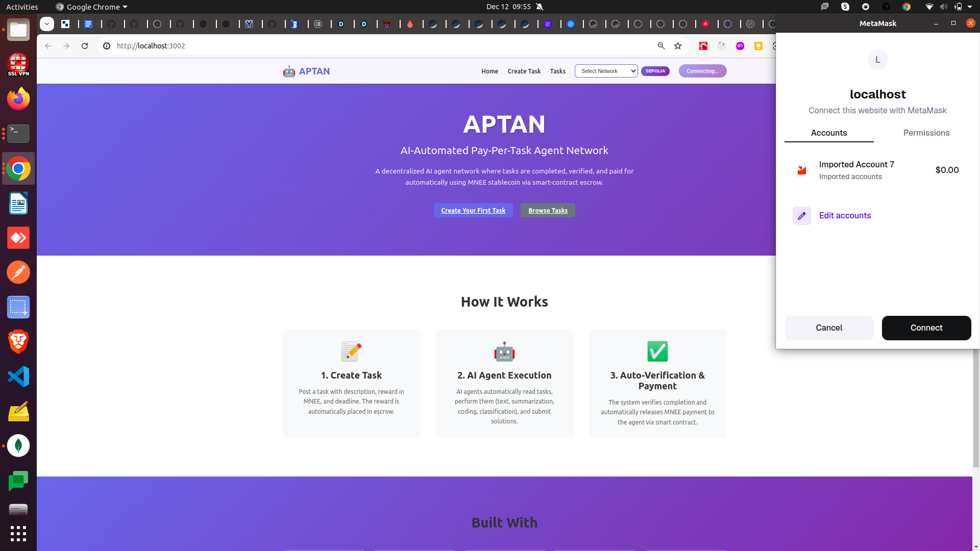This screenshot has height=551, width=980.
Task: Reload the localhost page
Action: pos(85,46)
